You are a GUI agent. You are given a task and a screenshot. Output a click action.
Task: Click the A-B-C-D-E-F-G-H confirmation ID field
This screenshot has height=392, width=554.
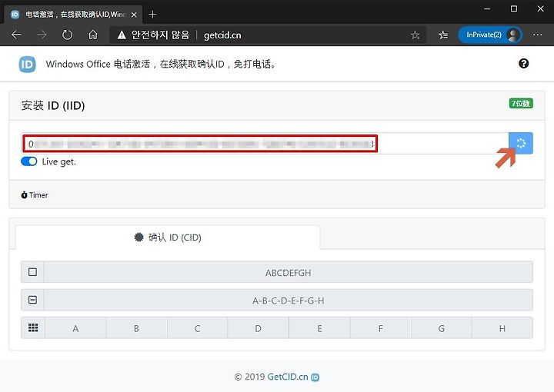click(x=289, y=300)
